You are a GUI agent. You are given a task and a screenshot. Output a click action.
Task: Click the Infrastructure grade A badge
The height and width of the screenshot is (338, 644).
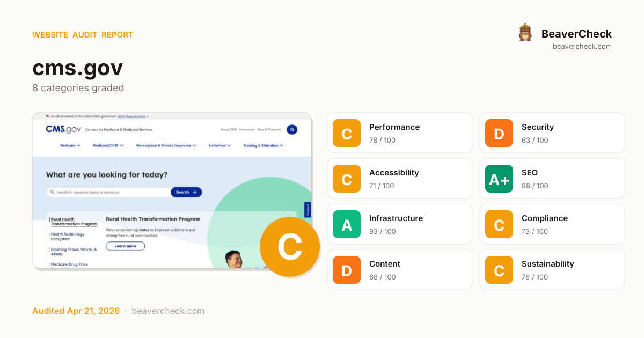point(347,224)
